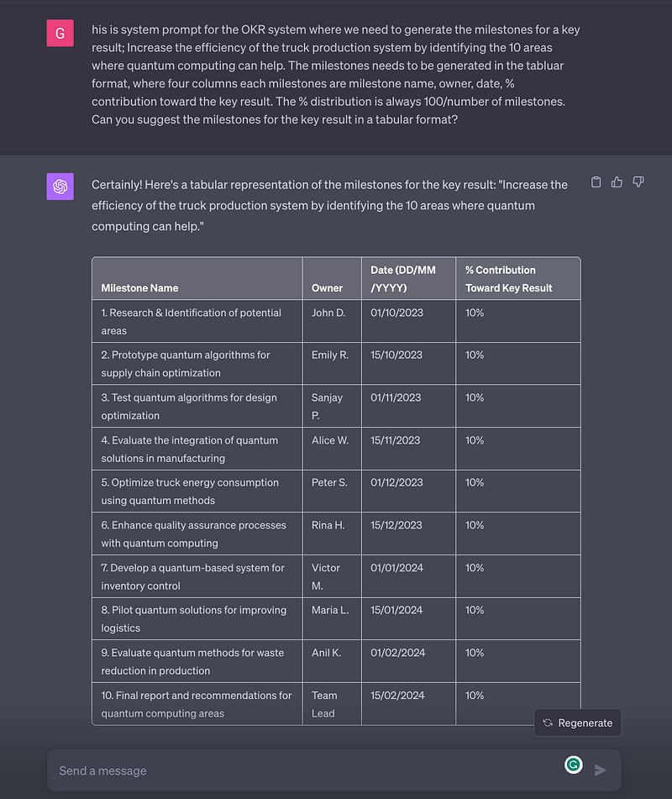Click the Date (DD/MM/YYYY) column header
The image size is (672, 799).
click(x=408, y=279)
